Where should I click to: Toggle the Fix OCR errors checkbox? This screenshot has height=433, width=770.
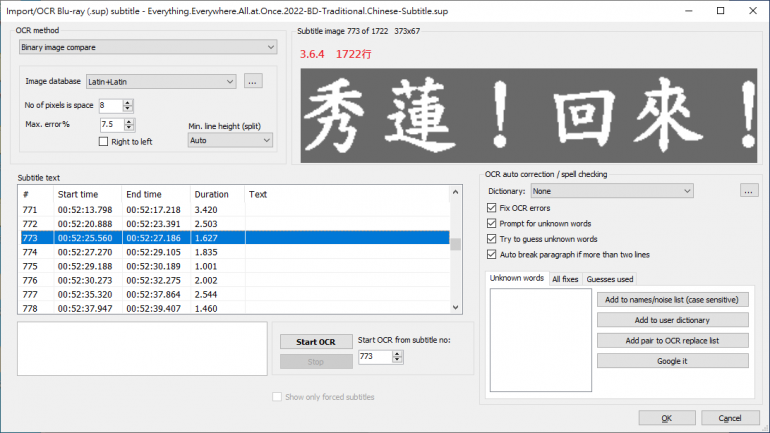coord(492,208)
